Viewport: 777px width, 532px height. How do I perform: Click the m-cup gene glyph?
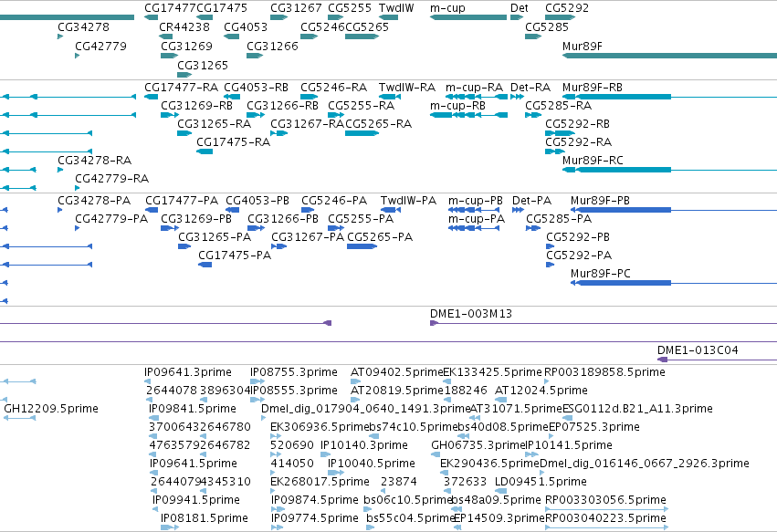pos(468,17)
